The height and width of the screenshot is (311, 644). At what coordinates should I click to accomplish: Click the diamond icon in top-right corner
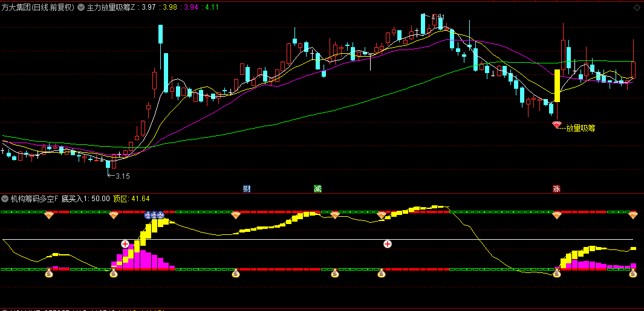[637, 7]
